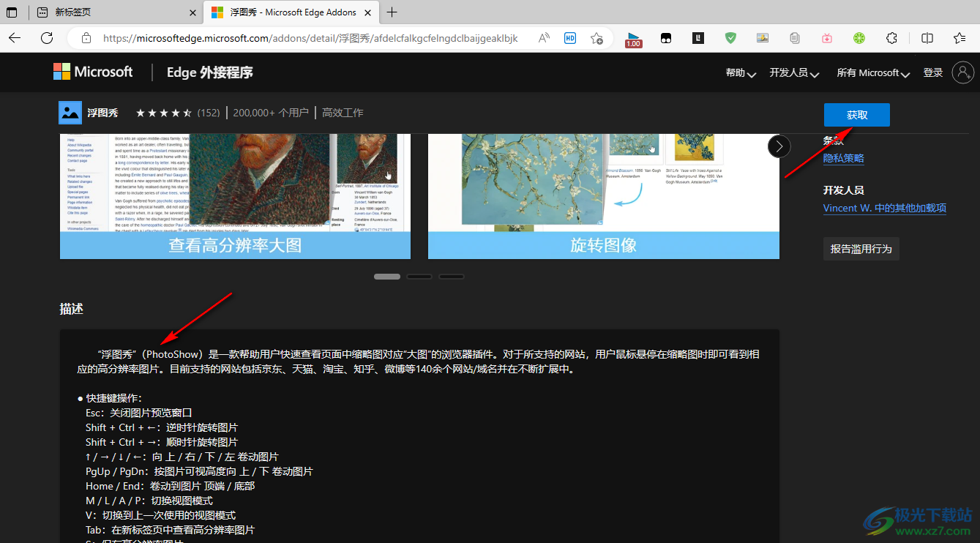
Task: Open the Favorites list
Action: [x=960, y=38]
